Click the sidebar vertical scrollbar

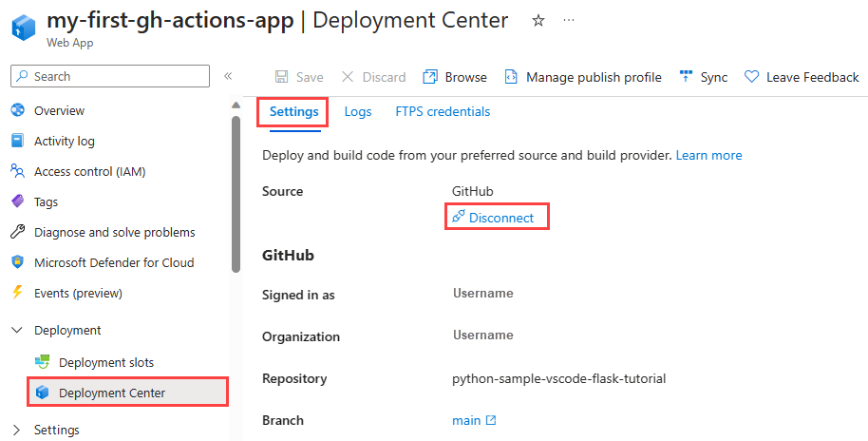[x=236, y=190]
